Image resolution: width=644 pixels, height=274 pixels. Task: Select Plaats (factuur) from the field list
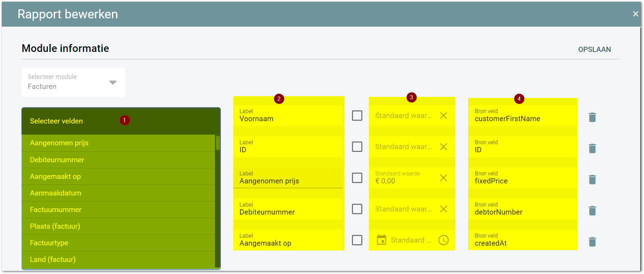point(118,226)
